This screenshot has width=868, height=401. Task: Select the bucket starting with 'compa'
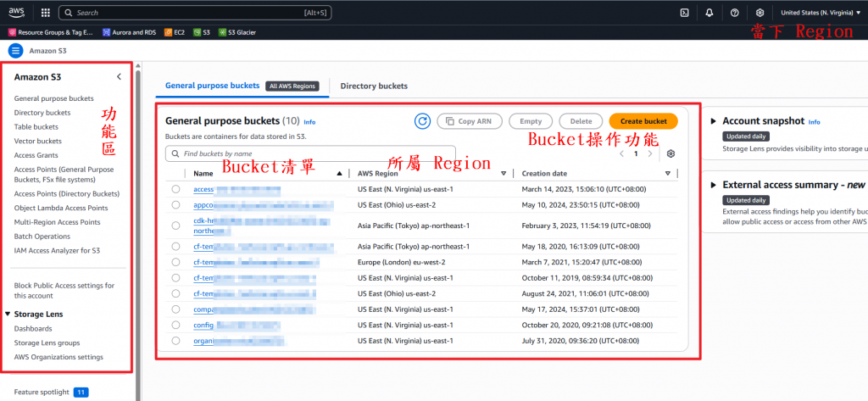(x=175, y=309)
